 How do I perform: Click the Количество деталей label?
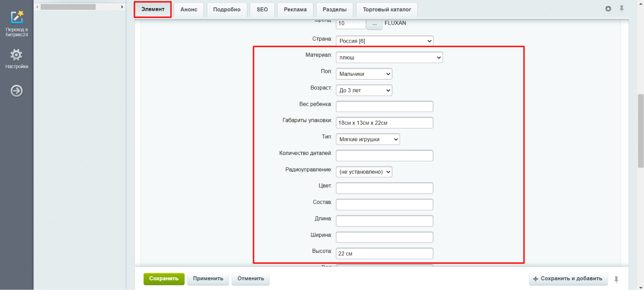click(306, 153)
